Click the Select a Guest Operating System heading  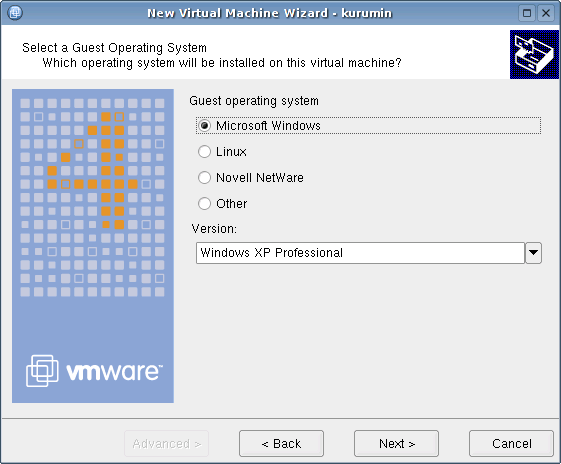point(114,48)
